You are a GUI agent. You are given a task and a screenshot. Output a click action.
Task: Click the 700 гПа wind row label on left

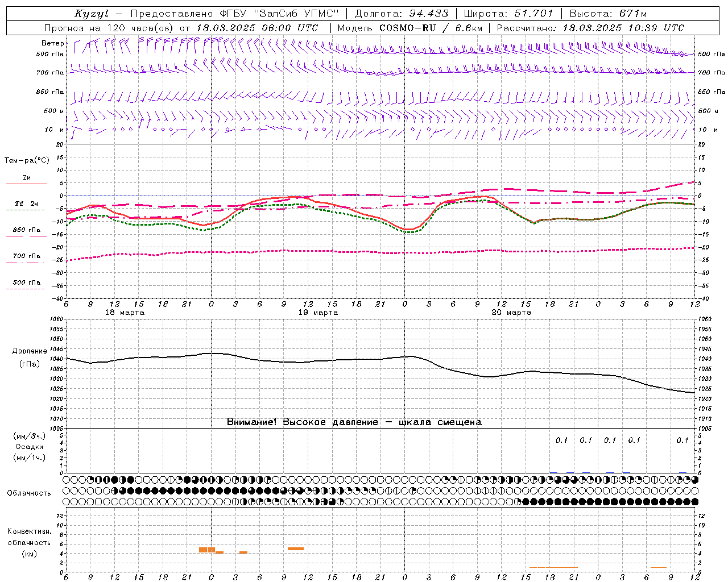[50, 73]
